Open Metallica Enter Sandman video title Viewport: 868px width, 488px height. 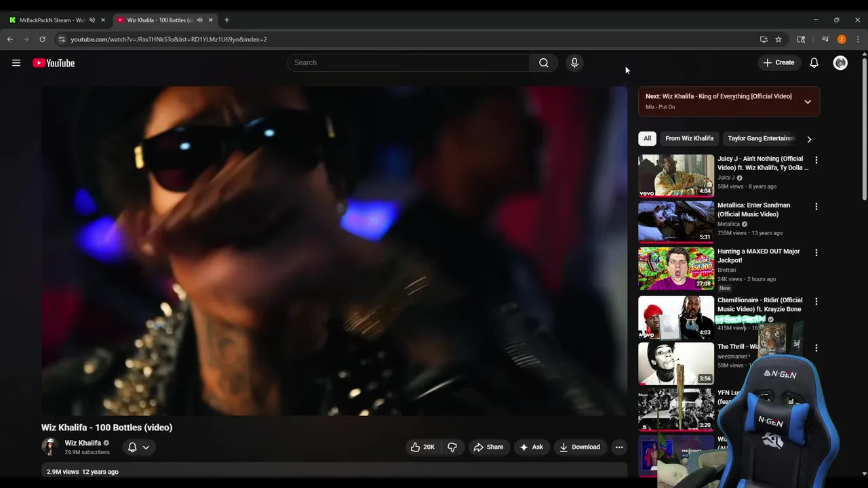[x=753, y=209]
